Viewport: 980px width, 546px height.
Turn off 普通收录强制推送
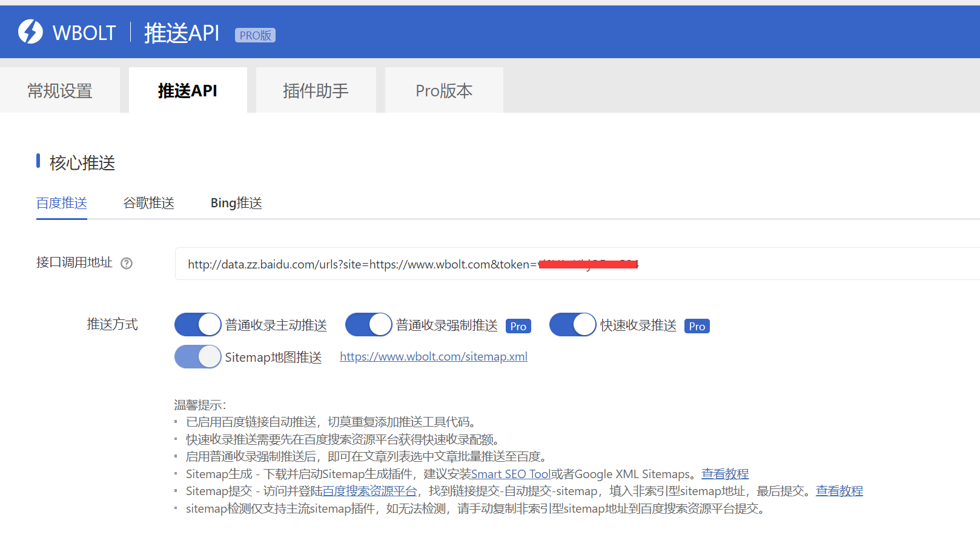point(368,324)
